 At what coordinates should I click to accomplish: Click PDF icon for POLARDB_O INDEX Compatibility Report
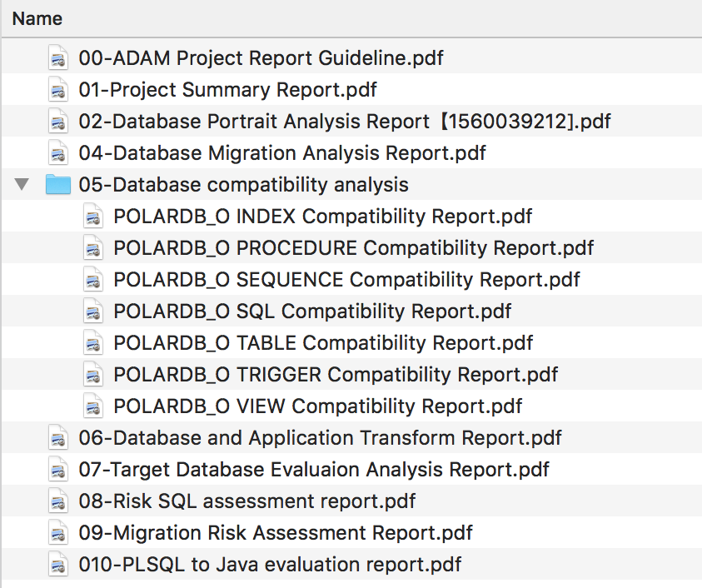click(x=93, y=217)
